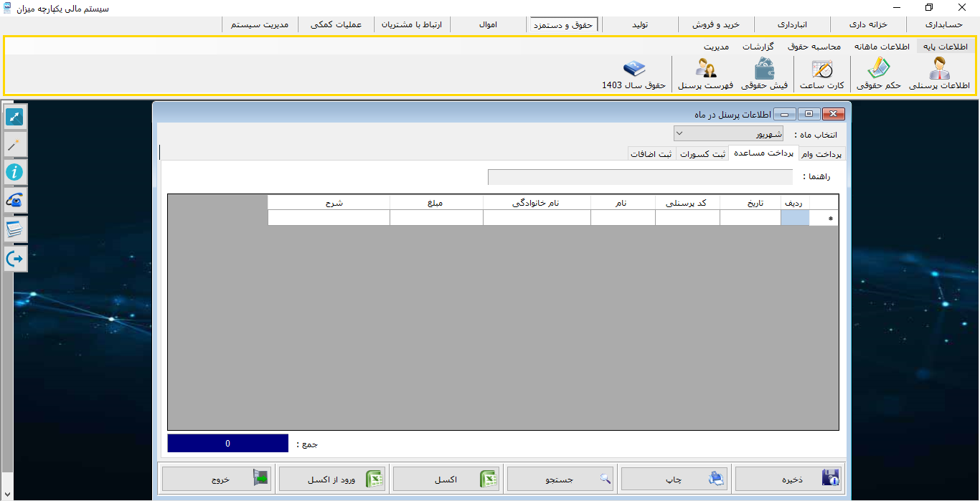
Task: Click ورود از اکسل import button
Action: coord(331,479)
